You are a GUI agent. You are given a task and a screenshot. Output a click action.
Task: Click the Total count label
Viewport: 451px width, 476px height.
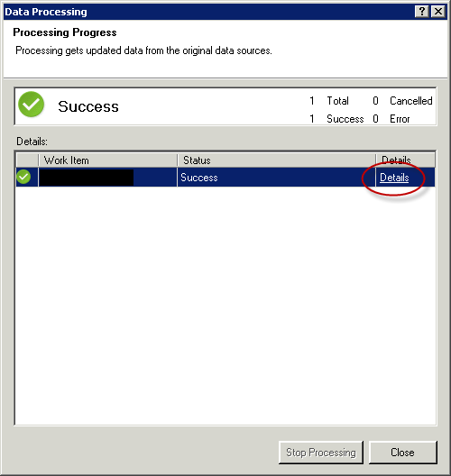point(337,101)
